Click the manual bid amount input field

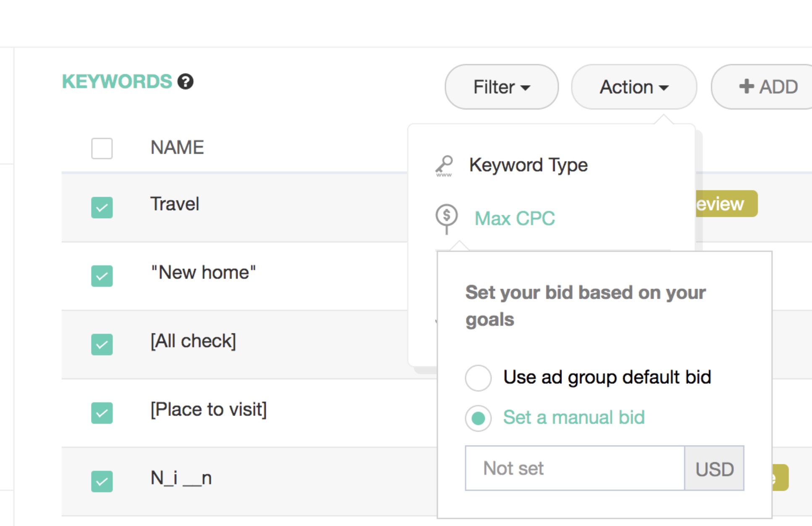pos(574,468)
